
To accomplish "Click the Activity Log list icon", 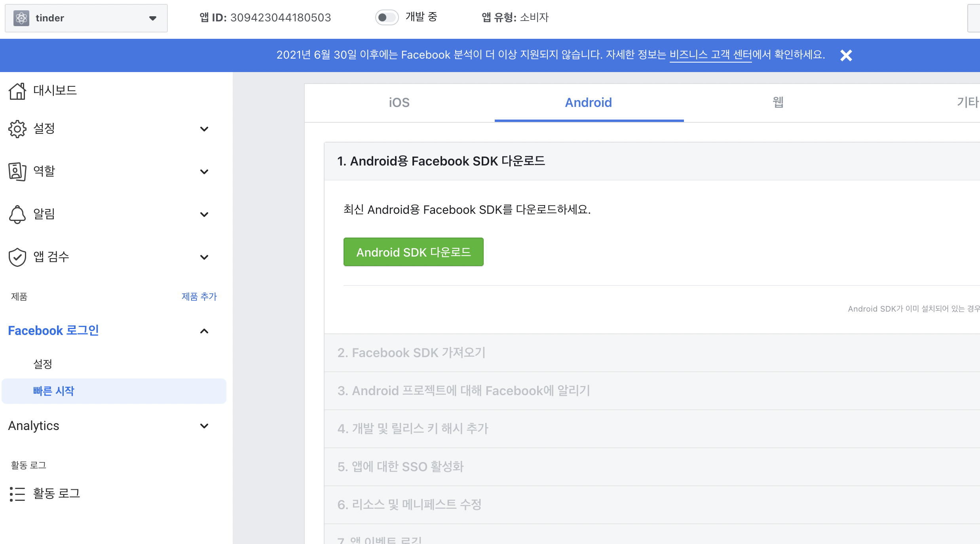I will pyautogui.click(x=17, y=494).
